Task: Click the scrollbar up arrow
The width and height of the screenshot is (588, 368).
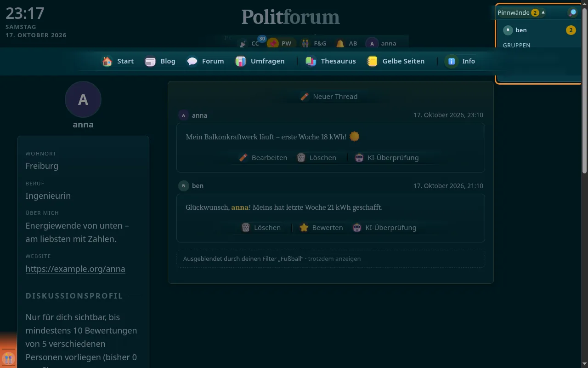Action: click(585, 3)
